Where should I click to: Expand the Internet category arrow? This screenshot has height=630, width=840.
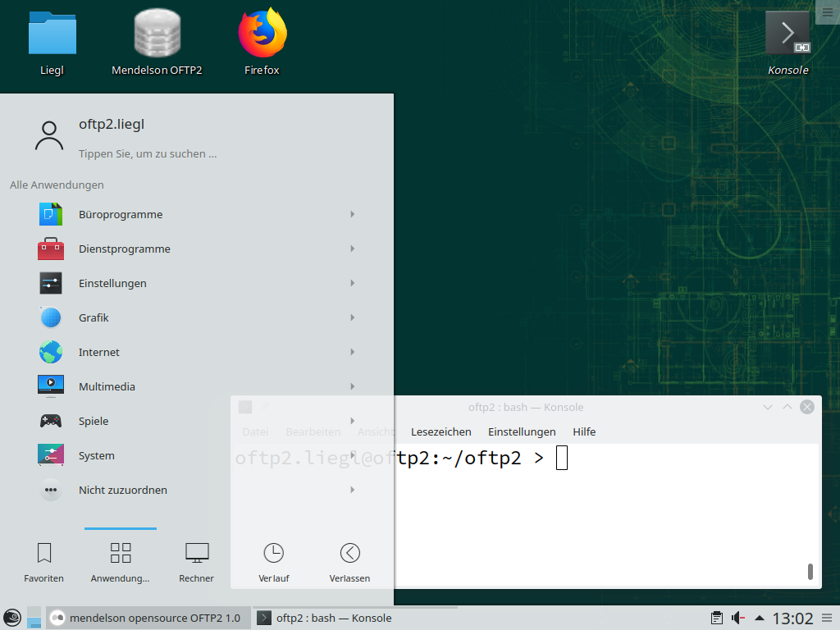coord(352,352)
